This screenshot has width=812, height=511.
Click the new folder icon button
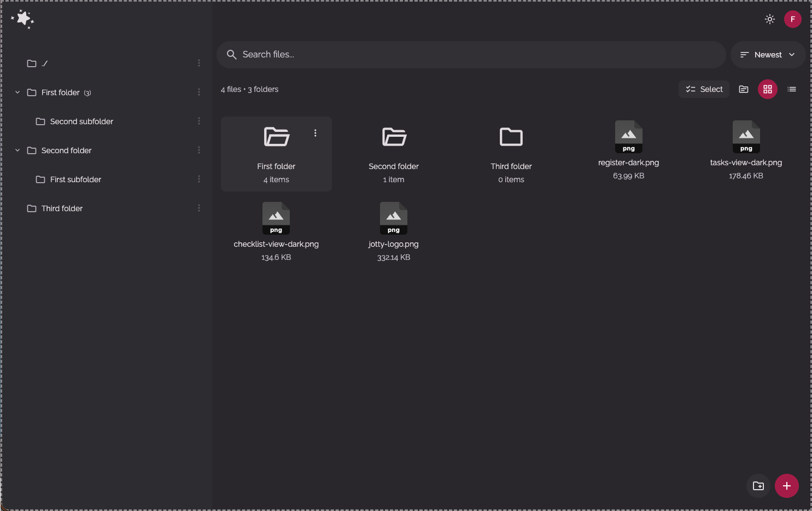(758, 486)
